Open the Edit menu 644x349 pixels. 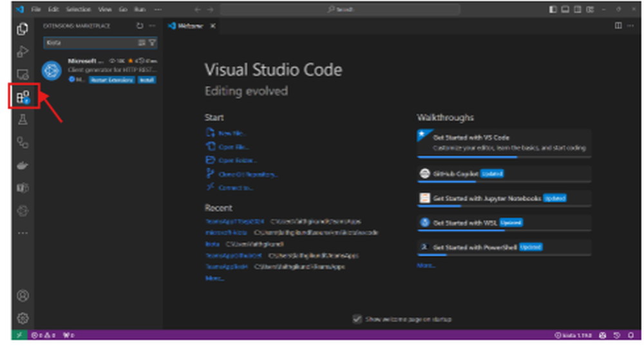click(x=53, y=10)
